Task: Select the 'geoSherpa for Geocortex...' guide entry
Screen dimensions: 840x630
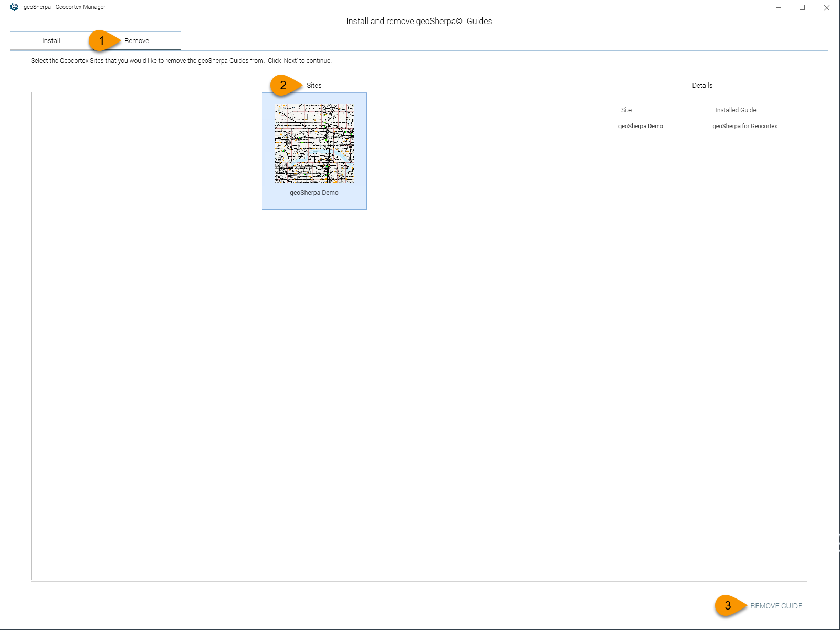Action: coord(747,126)
